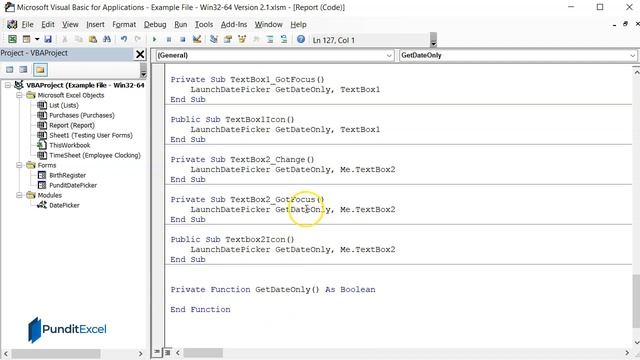Image resolution: width=640 pixels, height=360 pixels.
Task: Open the Format menu
Action: (124, 24)
